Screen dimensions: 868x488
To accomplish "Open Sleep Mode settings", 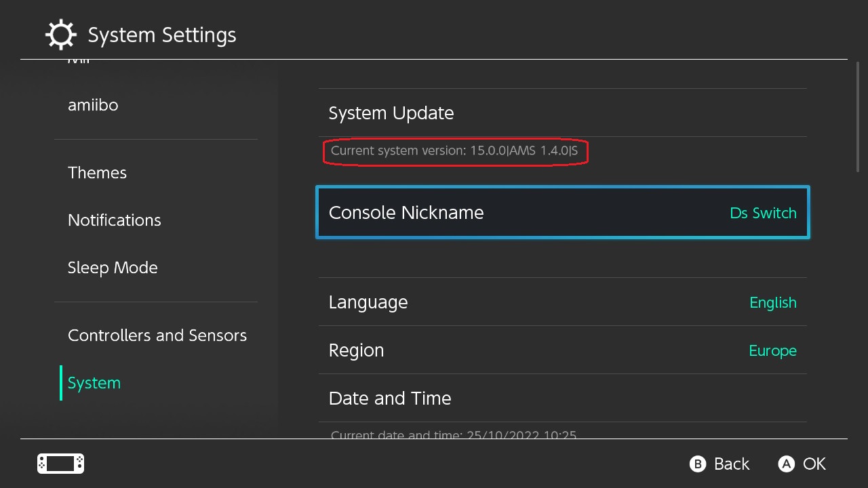I will (113, 268).
